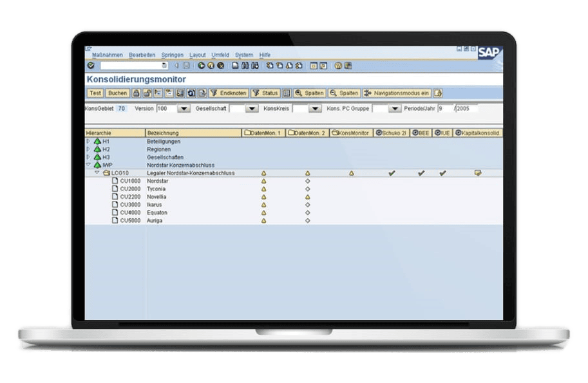Click Schuko status checkmark for LCG10
The height and width of the screenshot is (383, 588).
391,173
